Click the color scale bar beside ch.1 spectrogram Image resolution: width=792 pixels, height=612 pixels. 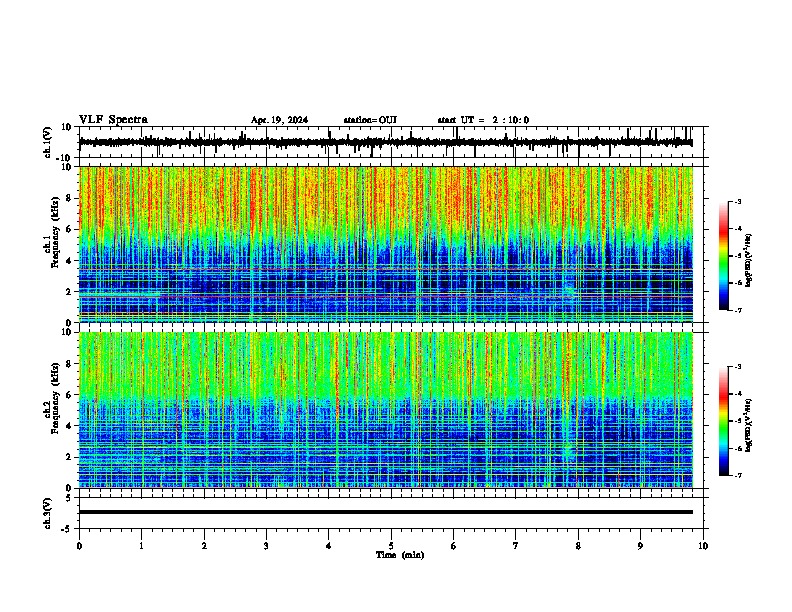pyautogui.click(x=723, y=256)
